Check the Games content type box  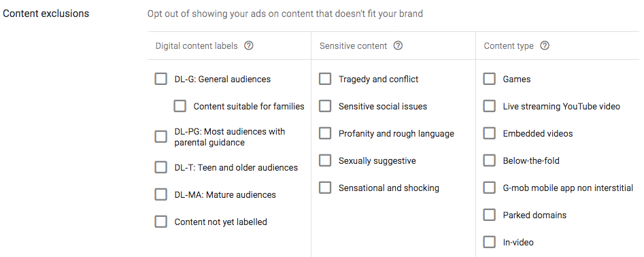[489, 79]
